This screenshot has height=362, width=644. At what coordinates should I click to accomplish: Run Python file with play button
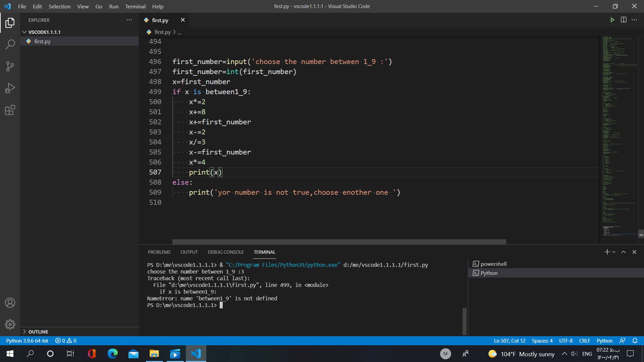(x=612, y=20)
